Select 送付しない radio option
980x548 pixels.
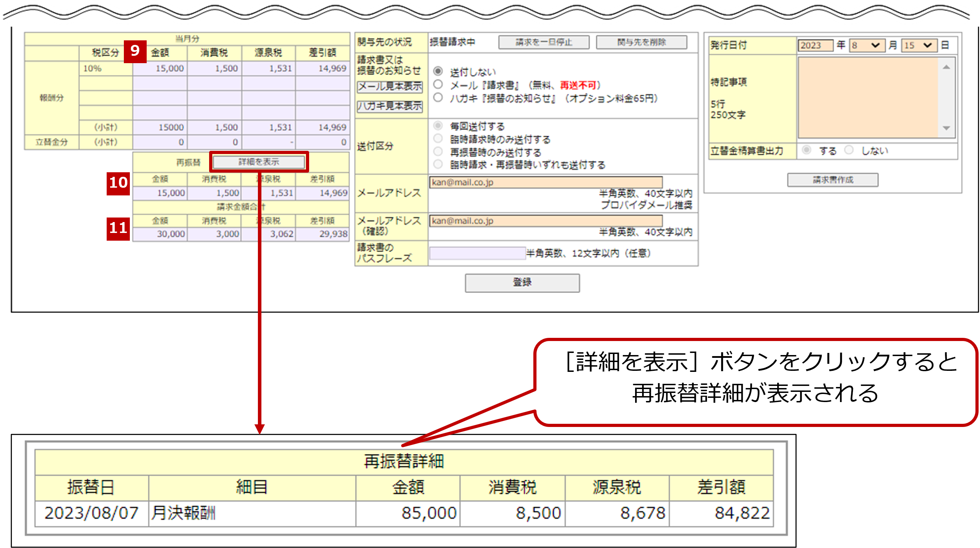pos(438,71)
